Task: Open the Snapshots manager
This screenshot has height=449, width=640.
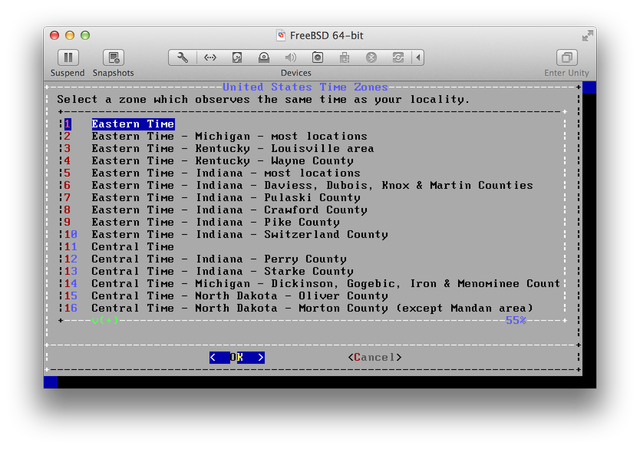Action: [113, 58]
